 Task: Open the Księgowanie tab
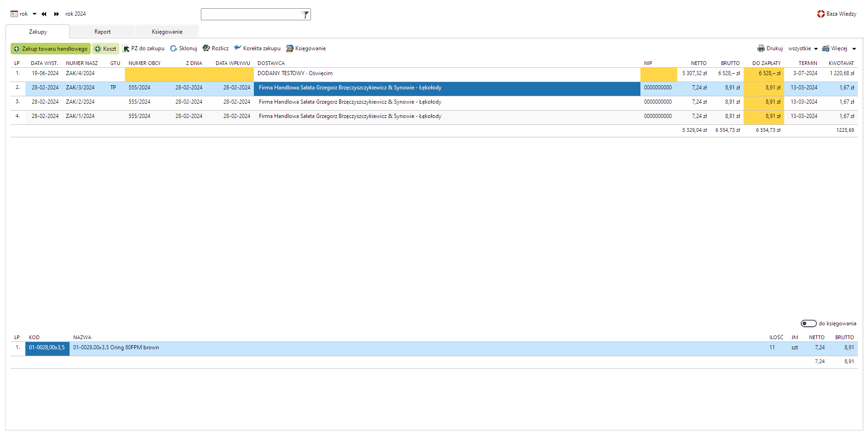(167, 32)
